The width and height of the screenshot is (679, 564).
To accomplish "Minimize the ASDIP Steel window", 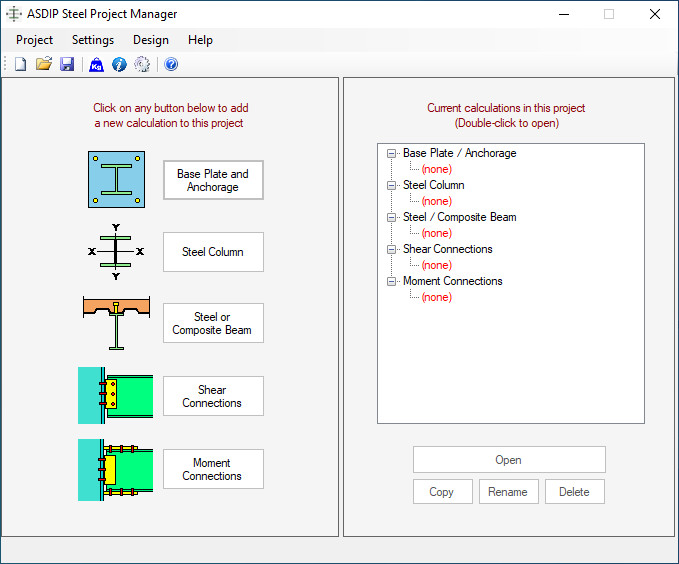I will (x=564, y=14).
